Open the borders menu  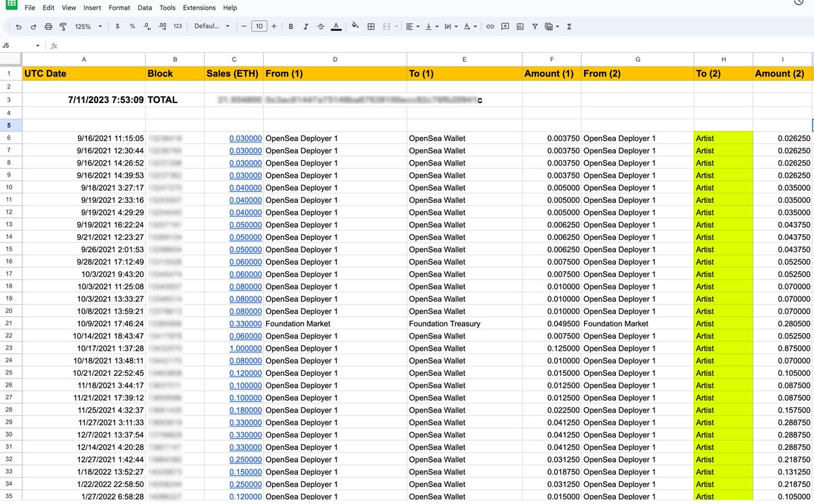[x=371, y=26]
